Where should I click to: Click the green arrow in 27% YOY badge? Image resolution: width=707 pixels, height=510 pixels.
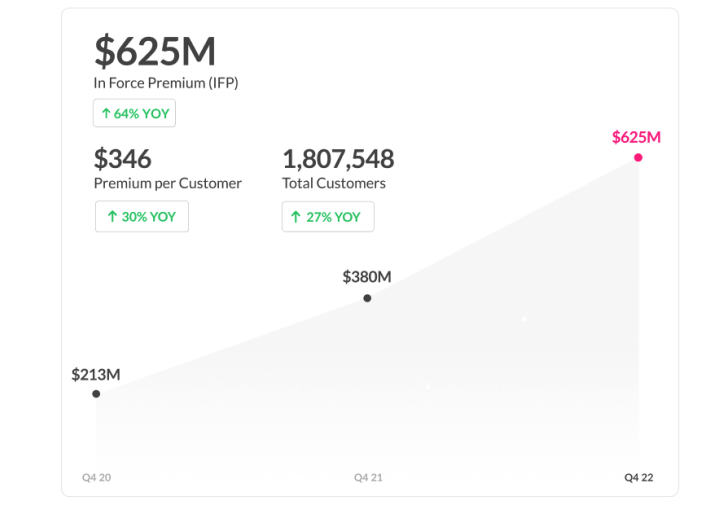[295, 216]
